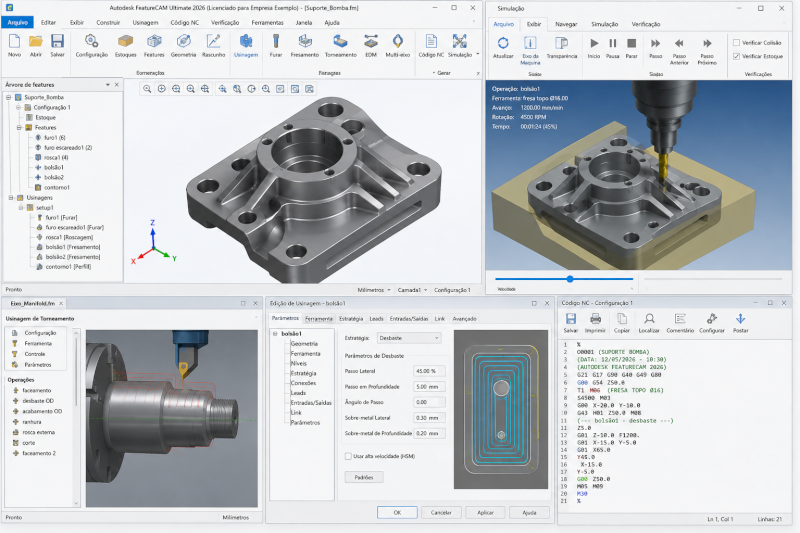800x533 pixels.
Task: Select the Rascunho sketch icon
Action: tap(213, 41)
